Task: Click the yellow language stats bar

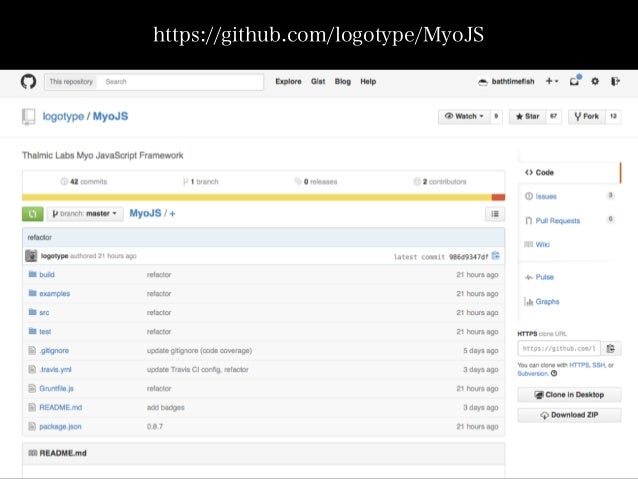Action: click(x=257, y=197)
